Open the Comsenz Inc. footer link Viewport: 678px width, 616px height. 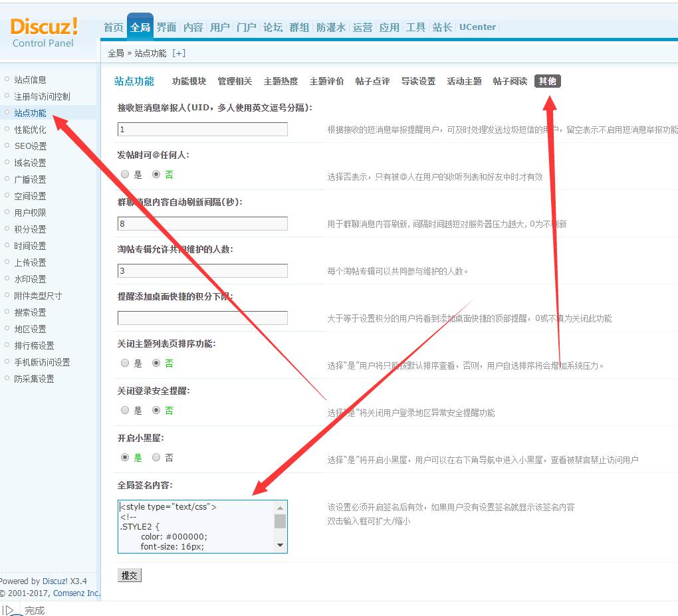coord(76,593)
